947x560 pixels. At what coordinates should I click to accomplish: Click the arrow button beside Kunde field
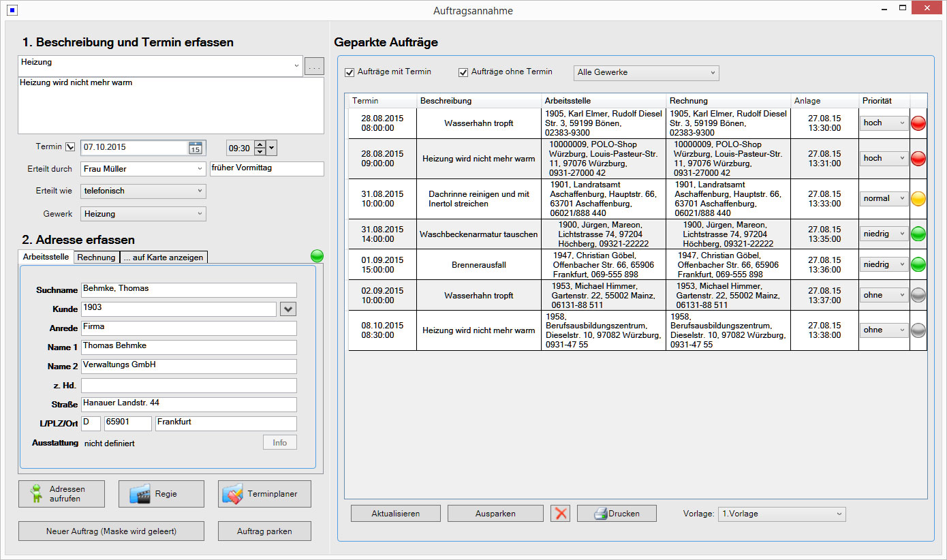pyautogui.click(x=288, y=309)
